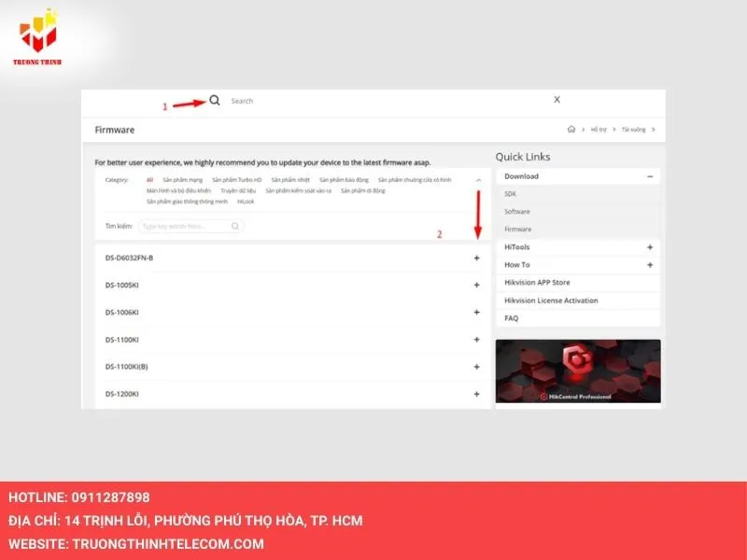Select the Sản phẩm Turbo HD category filter
Image resolution: width=747 pixels, height=560 pixels.
[234, 178]
